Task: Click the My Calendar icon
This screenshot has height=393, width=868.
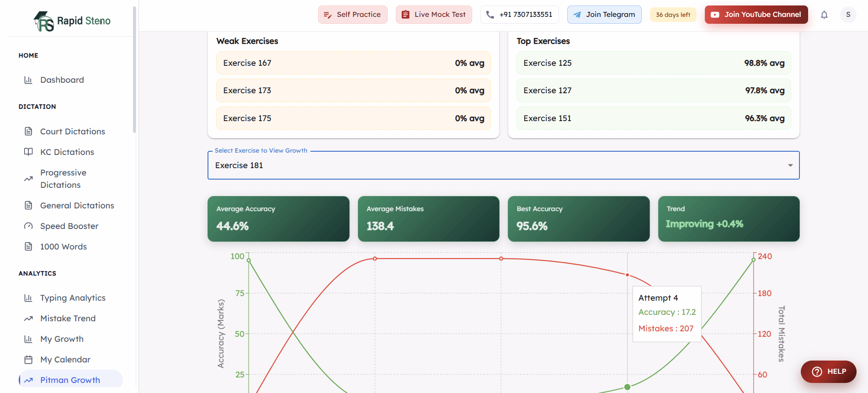Action: pyautogui.click(x=28, y=359)
